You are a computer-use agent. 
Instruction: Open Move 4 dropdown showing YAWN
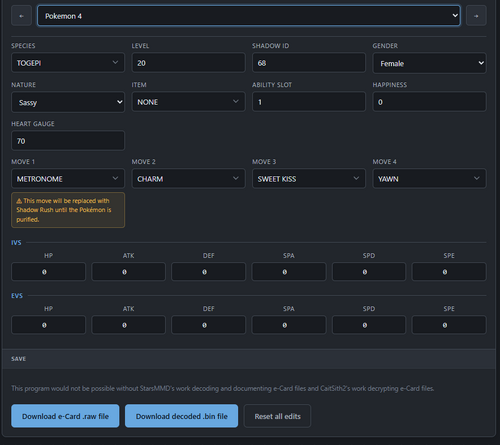pos(429,179)
